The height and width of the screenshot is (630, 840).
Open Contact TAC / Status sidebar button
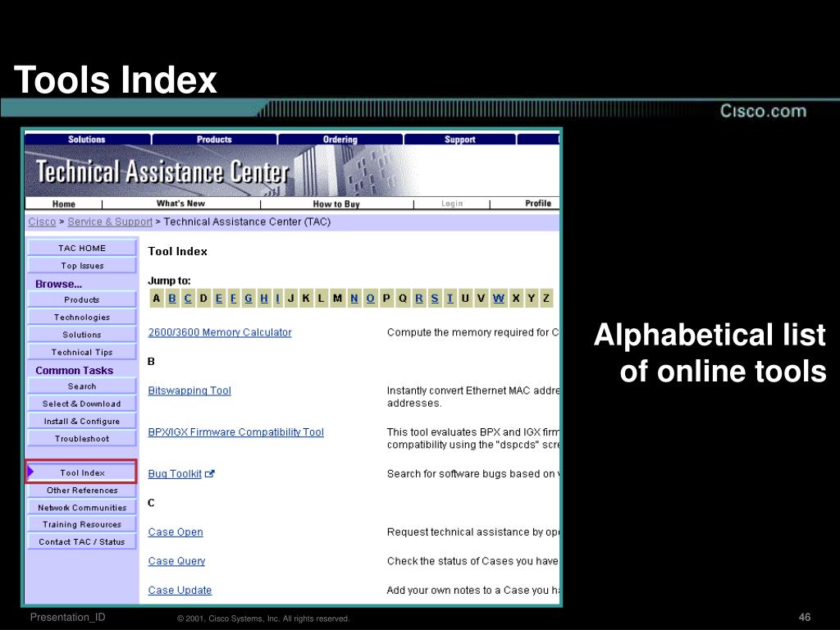click(82, 541)
